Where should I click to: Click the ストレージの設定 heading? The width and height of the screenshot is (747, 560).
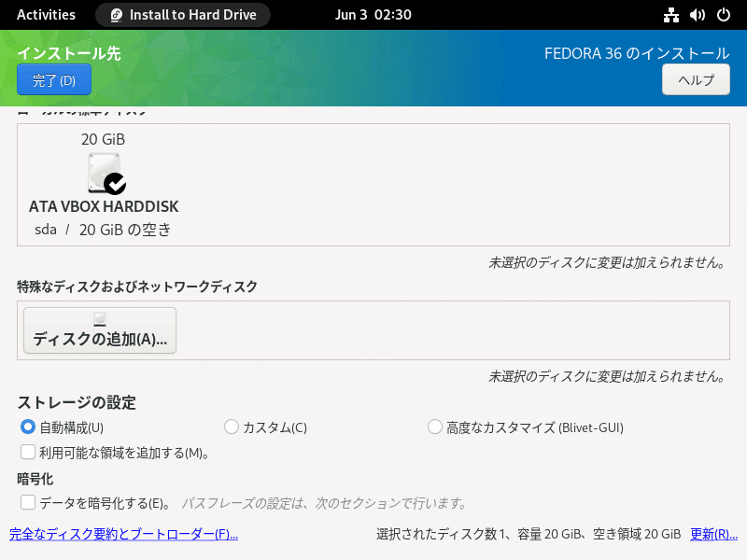(x=77, y=403)
